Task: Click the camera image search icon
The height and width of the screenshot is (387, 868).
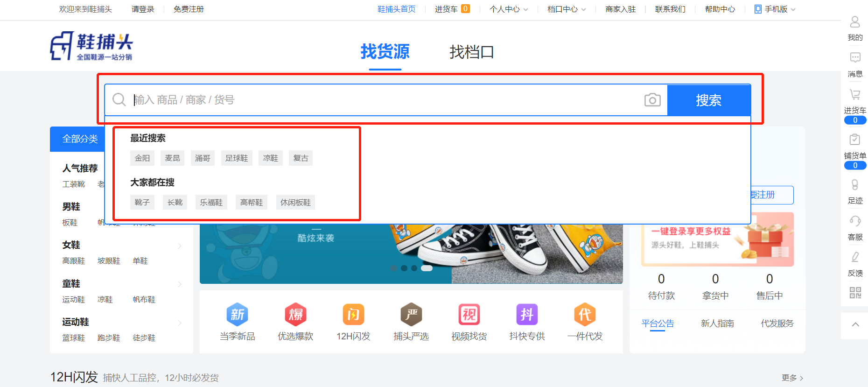Action: (652, 100)
